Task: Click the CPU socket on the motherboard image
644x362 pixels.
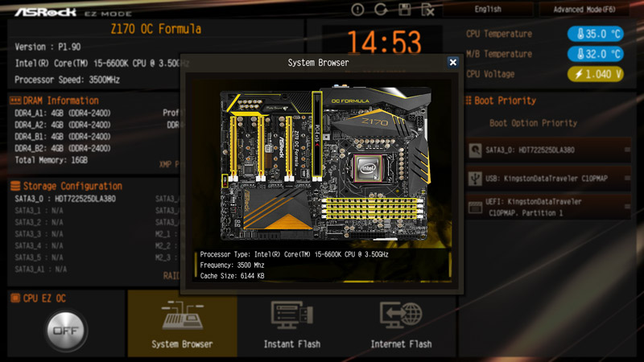Action: pyautogui.click(x=368, y=168)
